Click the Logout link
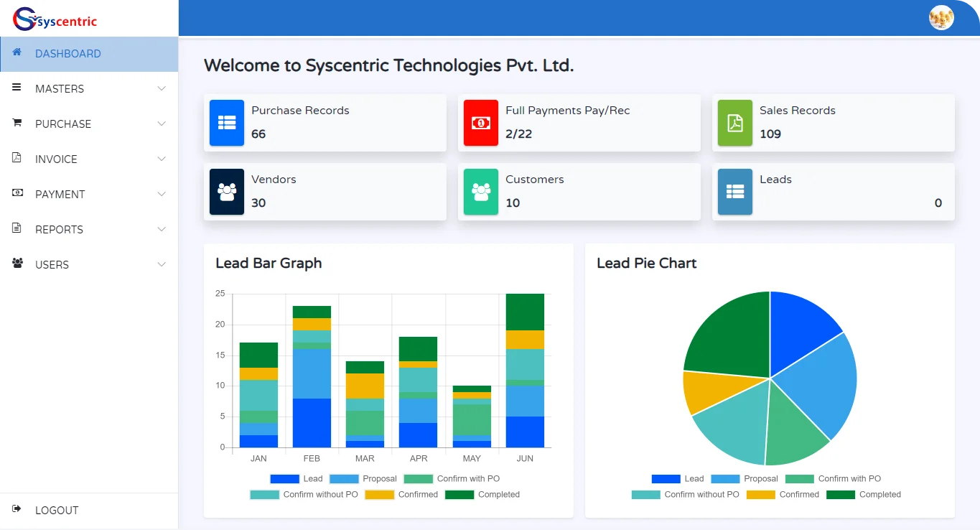 57,511
